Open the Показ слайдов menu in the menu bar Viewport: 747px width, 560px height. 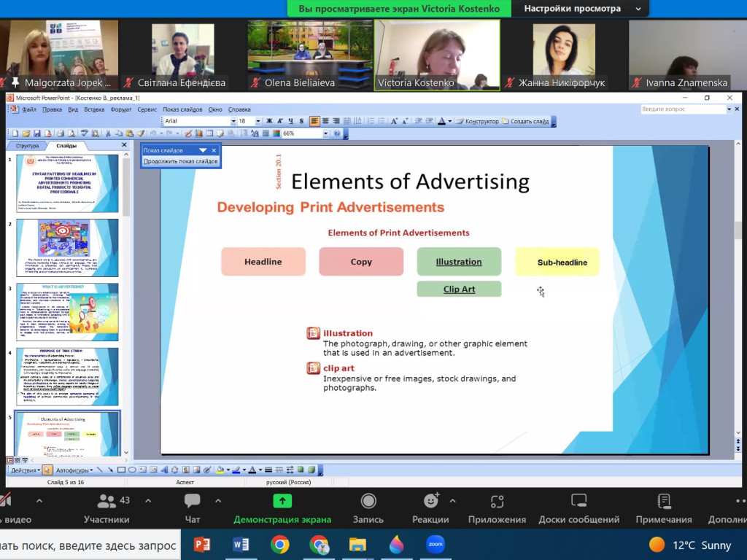pos(182,109)
